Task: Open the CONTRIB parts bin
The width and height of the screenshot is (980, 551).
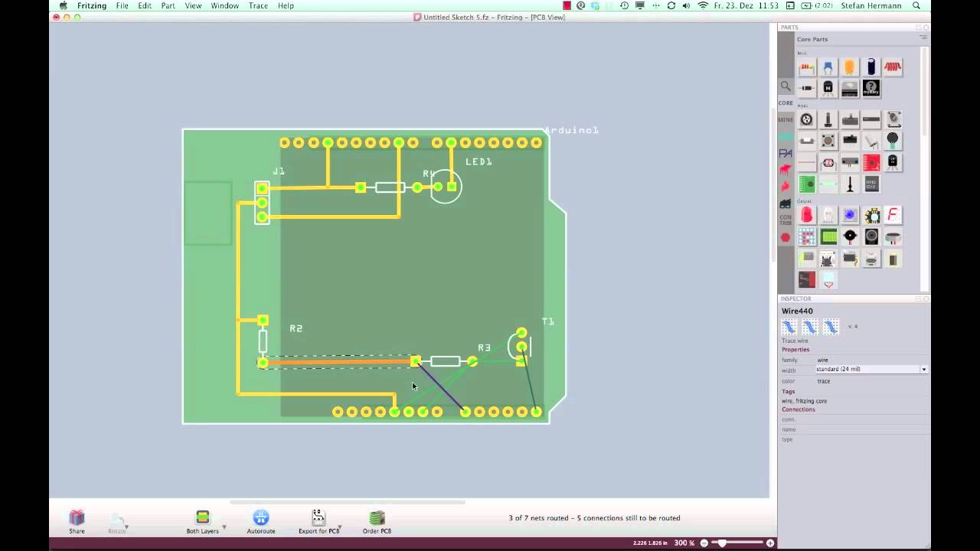Action: click(x=786, y=220)
